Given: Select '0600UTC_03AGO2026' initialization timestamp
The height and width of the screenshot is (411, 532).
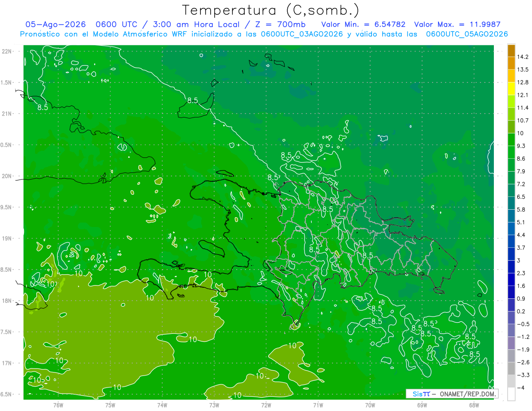Looking at the screenshot, I should tap(301, 34).
